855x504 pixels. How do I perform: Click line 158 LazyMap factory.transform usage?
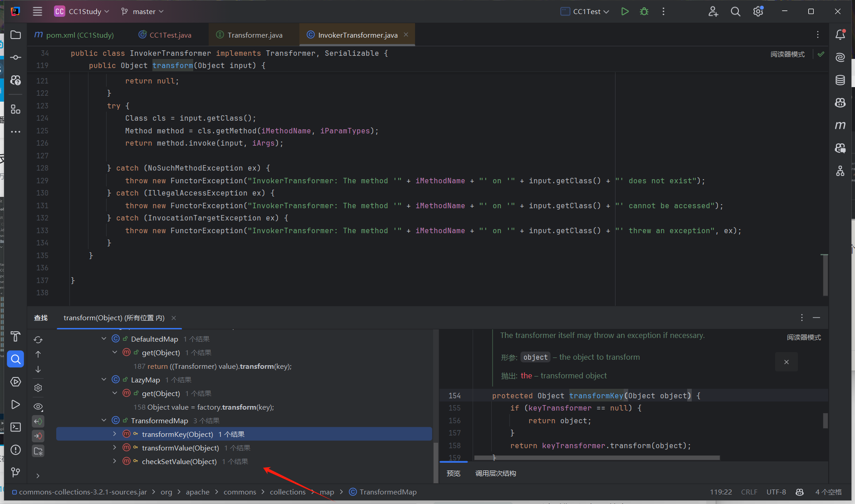[204, 407]
